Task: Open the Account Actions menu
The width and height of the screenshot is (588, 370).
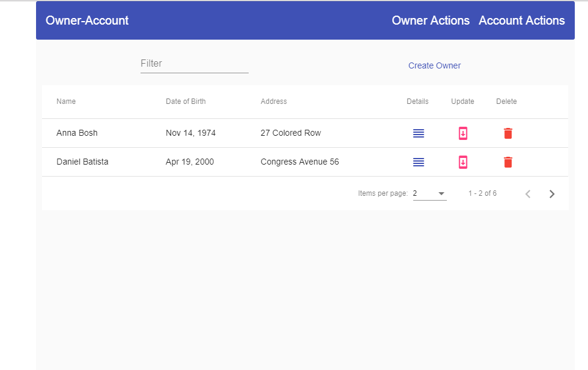Action: coord(521,20)
